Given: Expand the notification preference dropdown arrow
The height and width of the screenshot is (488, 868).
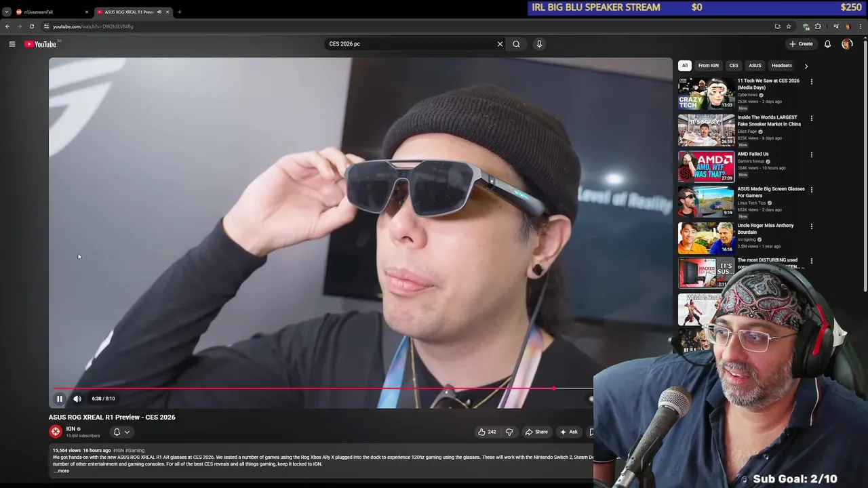Looking at the screenshot, I should (x=127, y=432).
